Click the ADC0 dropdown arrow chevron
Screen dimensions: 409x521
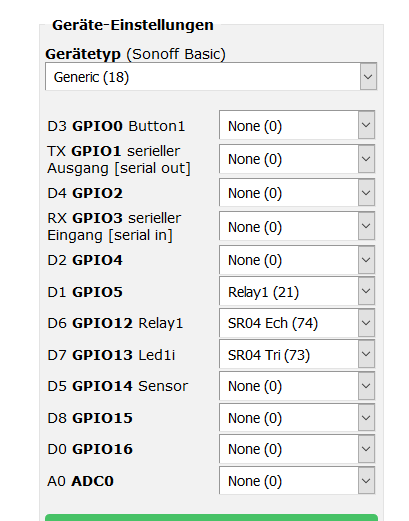(x=366, y=481)
